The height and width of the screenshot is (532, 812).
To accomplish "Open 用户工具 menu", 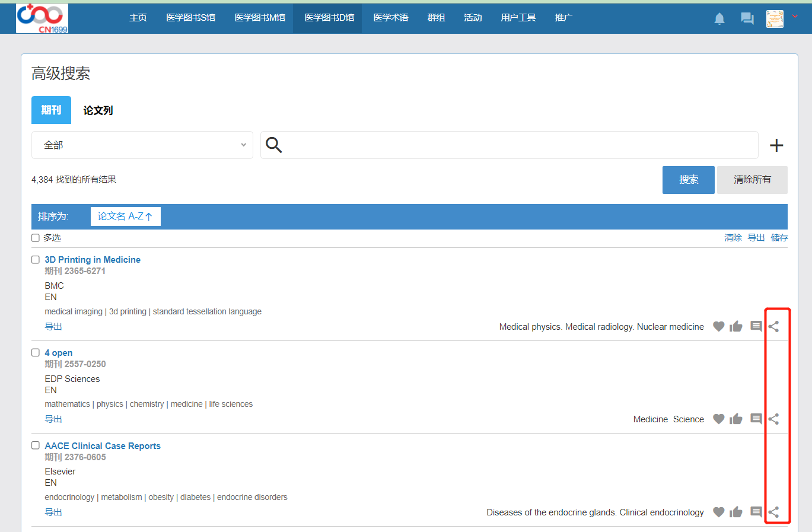I will [518, 18].
